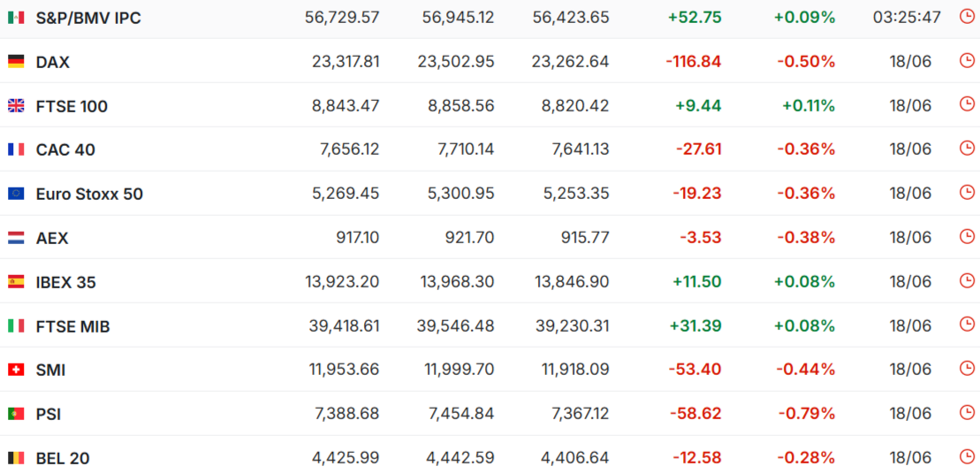
Task: Click the clock icon in IBEX 35 row
Action: point(966,280)
